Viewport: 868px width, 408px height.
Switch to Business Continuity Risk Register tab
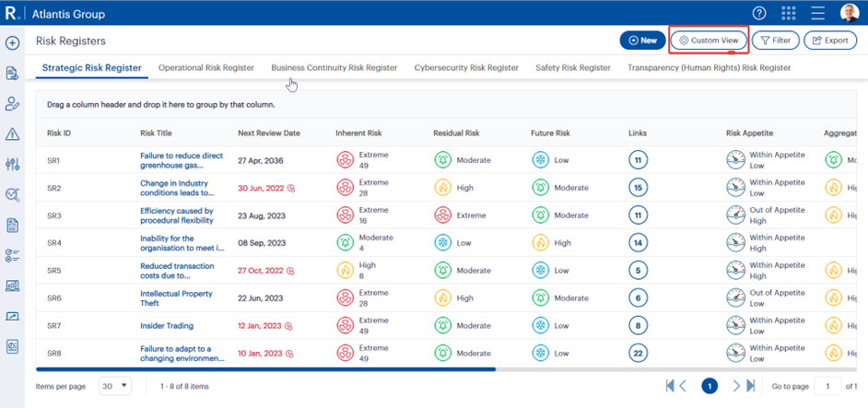(334, 68)
